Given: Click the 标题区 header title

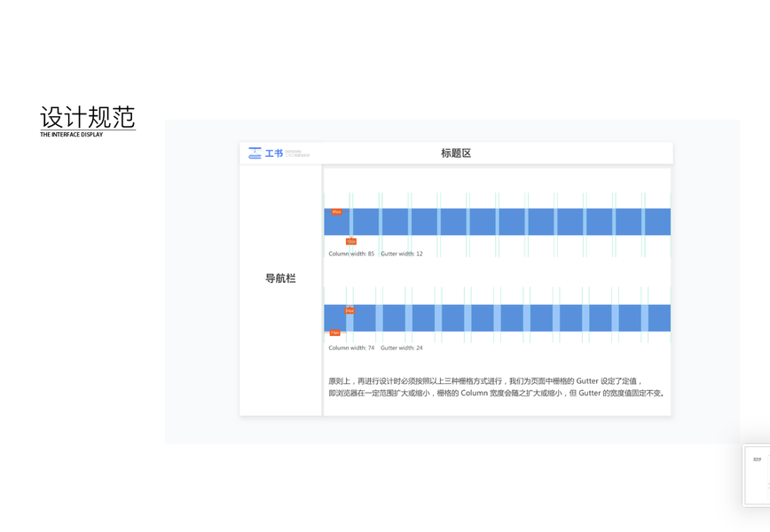Looking at the screenshot, I should pyautogui.click(x=456, y=153).
